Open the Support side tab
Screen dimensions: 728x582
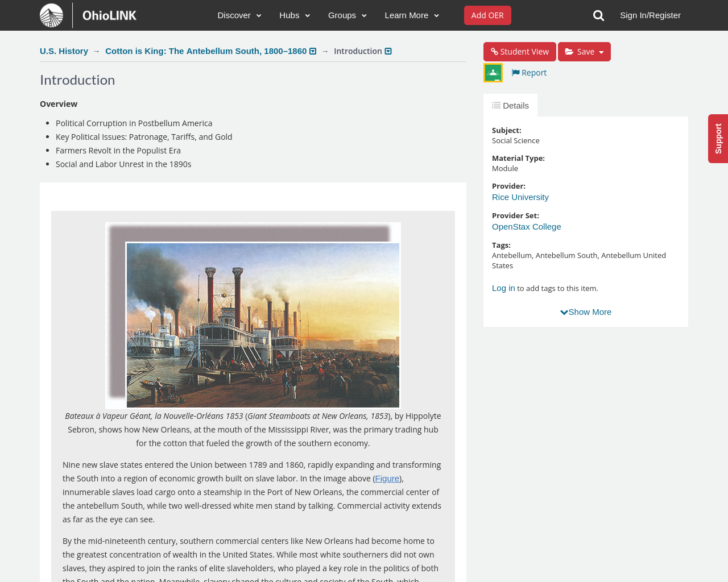coord(718,139)
